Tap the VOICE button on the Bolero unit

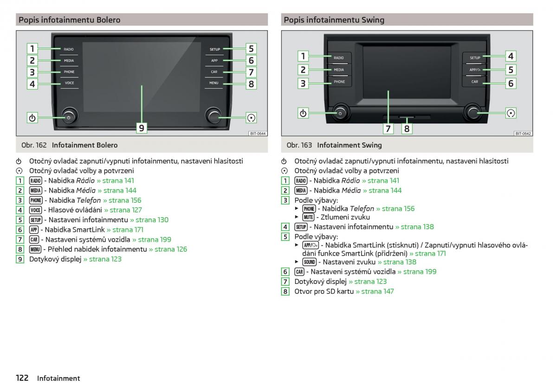tap(69, 83)
